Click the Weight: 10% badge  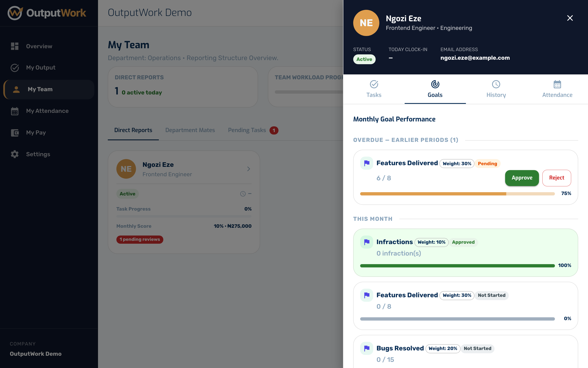click(x=431, y=242)
